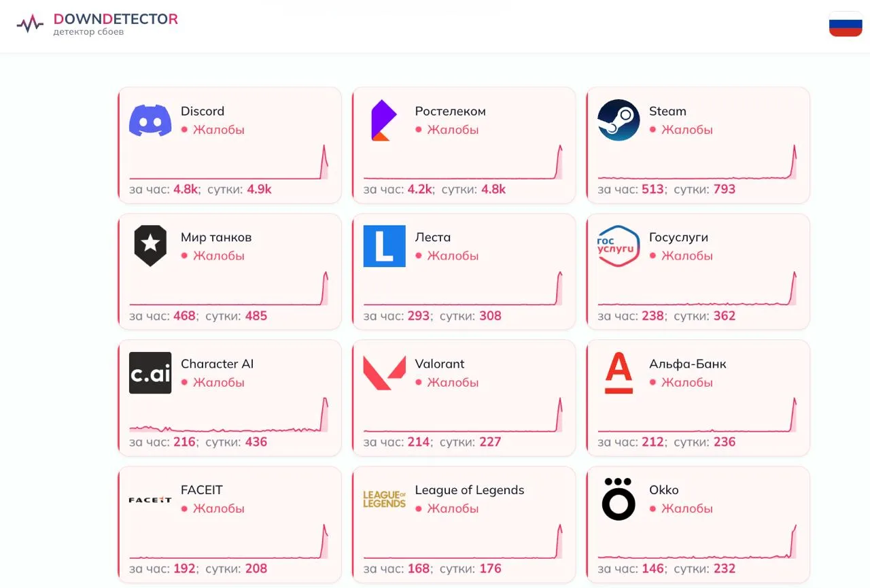The height and width of the screenshot is (588, 870).
Task: Click the Ростелеком service name
Action: click(x=450, y=111)
